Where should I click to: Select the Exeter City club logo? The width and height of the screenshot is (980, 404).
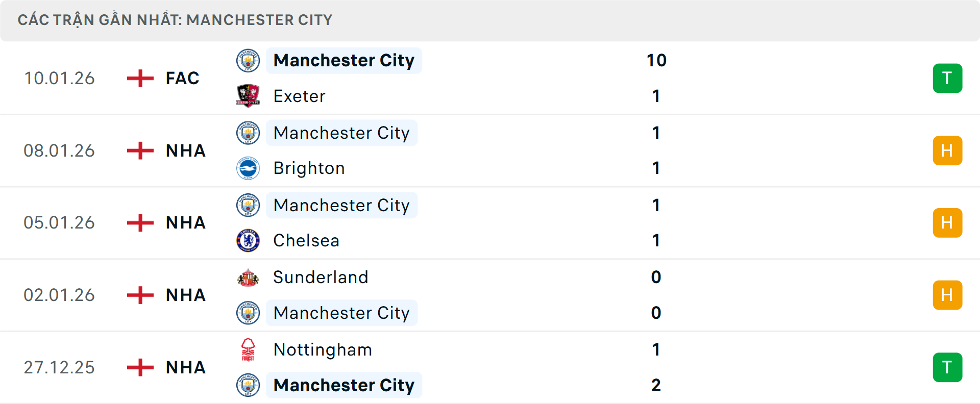coord(248,96)
